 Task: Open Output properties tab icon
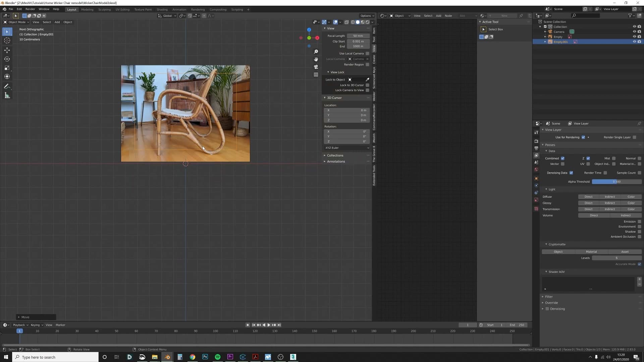pos(536,148)
